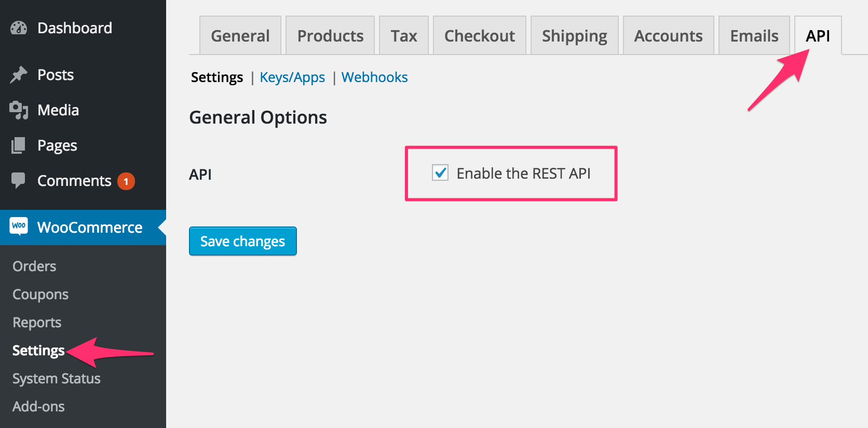Click the Comments speech bubble icon
Viewport: 868px width, 428px height.
click(x=18, y=180)
